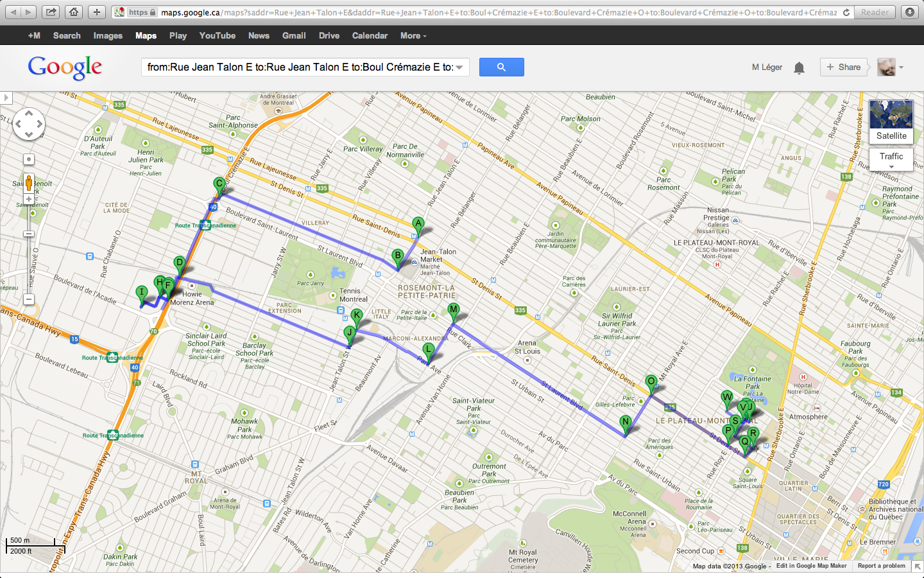Select route marker L on Park Ave
The image size is (924, 578).
coord(429,352)
